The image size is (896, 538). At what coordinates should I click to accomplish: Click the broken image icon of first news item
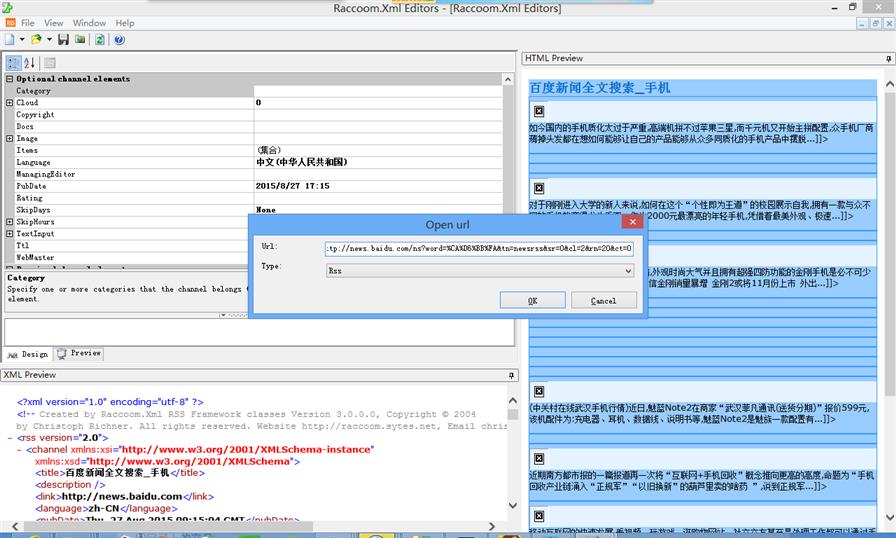pyautogui.click(x=539, y=111)
